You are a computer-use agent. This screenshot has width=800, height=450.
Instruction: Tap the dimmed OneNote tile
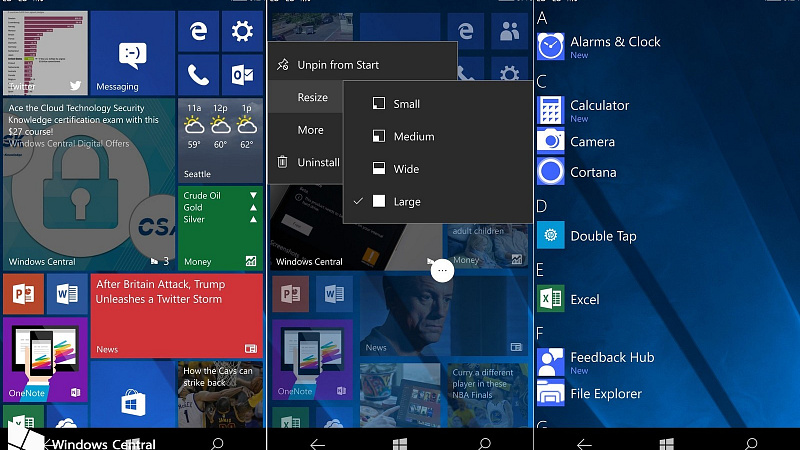coord(312,360)
